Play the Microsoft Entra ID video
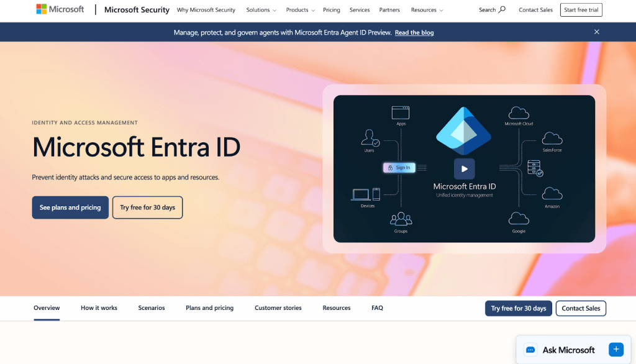The width and height of the screenshot is (636, 364). coord(464,169)
